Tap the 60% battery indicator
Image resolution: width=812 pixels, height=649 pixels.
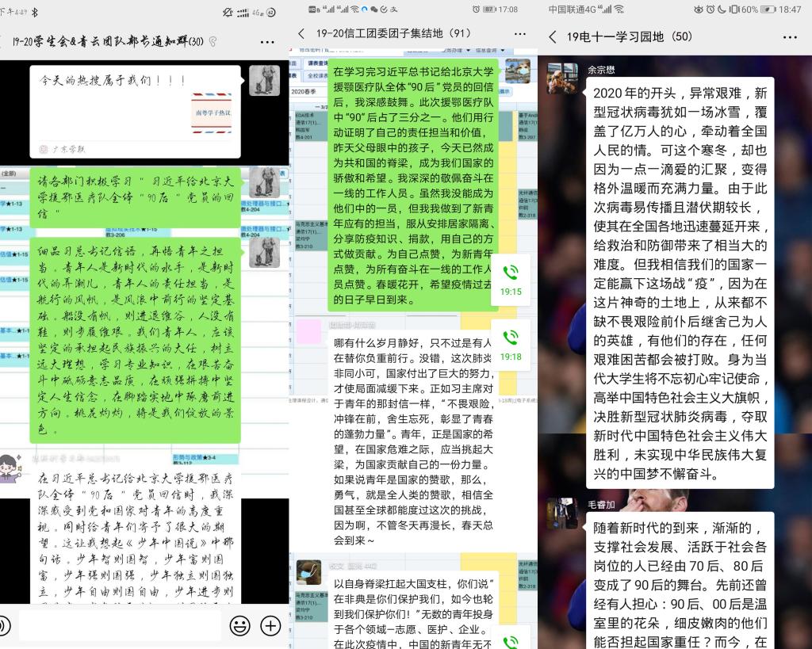point(757,10)
